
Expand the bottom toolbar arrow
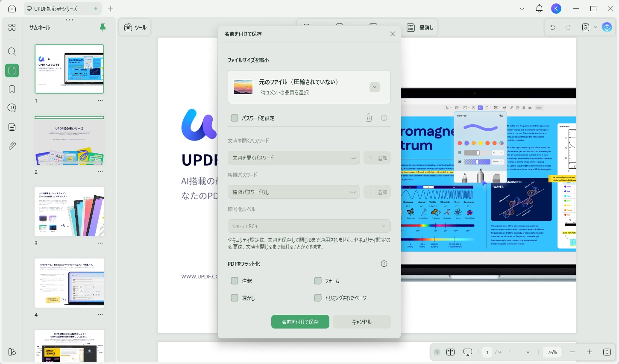point(437,352)
